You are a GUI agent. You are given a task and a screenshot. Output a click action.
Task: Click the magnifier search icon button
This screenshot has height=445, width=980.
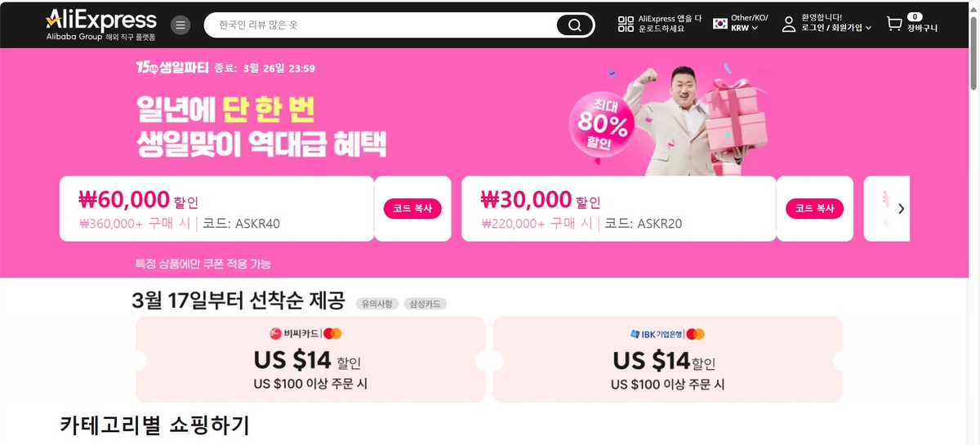pyautogui.click(x=575, y=25)
